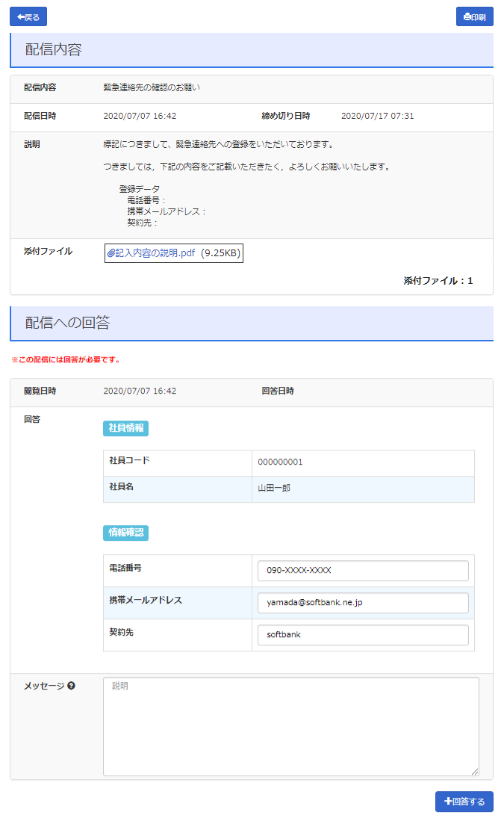The width and height of the screenshot is (504, 824).
Task: Click the employee name 山田一郎
Action: point(274,489)
